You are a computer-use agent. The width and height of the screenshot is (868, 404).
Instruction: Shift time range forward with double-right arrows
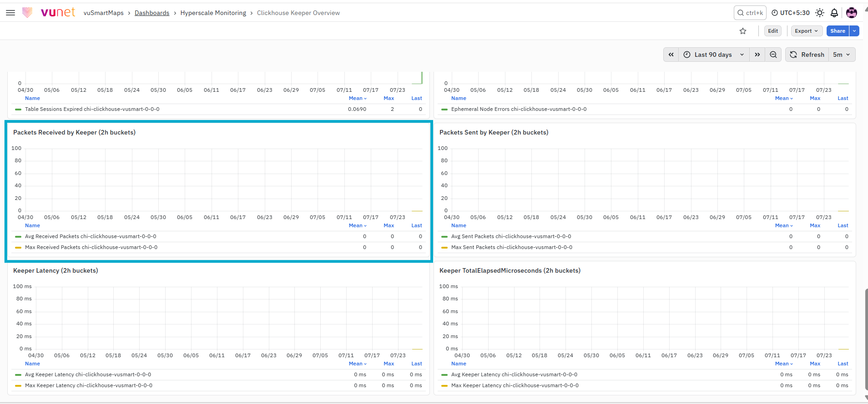coord(757,55)
